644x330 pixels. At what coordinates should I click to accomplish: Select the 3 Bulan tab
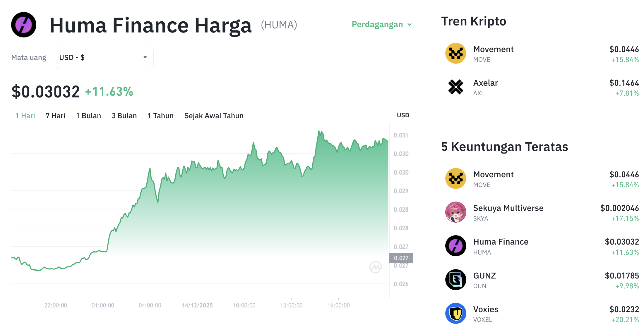124,116
